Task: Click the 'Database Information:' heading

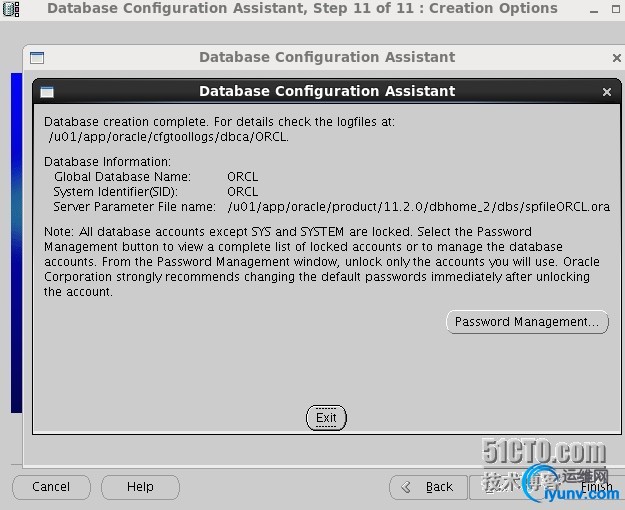Action: 107,161
